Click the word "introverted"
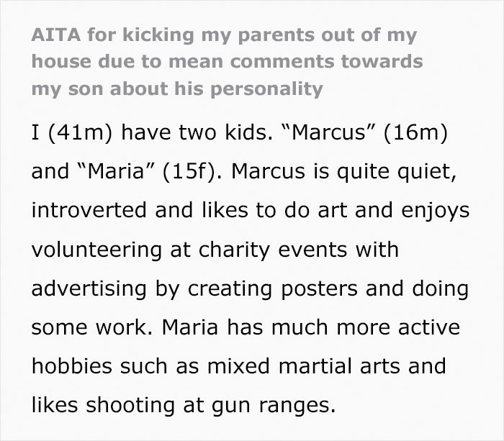Image resolution: width=504 pixels, height=441 pixels. coord(89,210)
